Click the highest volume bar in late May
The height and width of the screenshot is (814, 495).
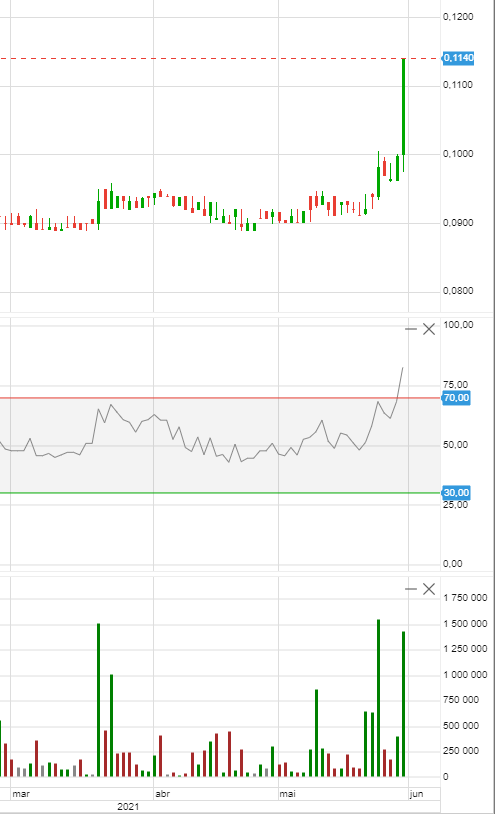[x=379, y=698]
